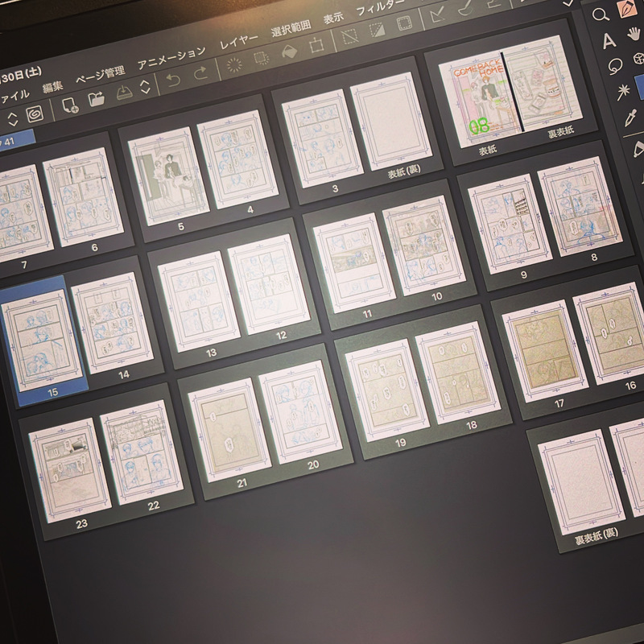The height and width of the screenshot is (644, 644).
Task: Select the blank 裏表紙(裏) page thumbnail
Action: [581, 481]
